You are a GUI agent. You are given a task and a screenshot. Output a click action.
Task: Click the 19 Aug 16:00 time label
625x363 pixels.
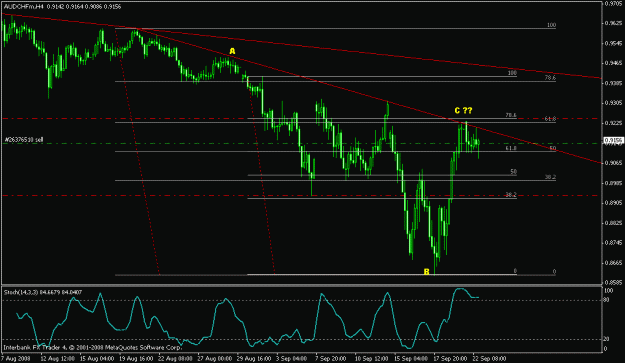[136, 358]
